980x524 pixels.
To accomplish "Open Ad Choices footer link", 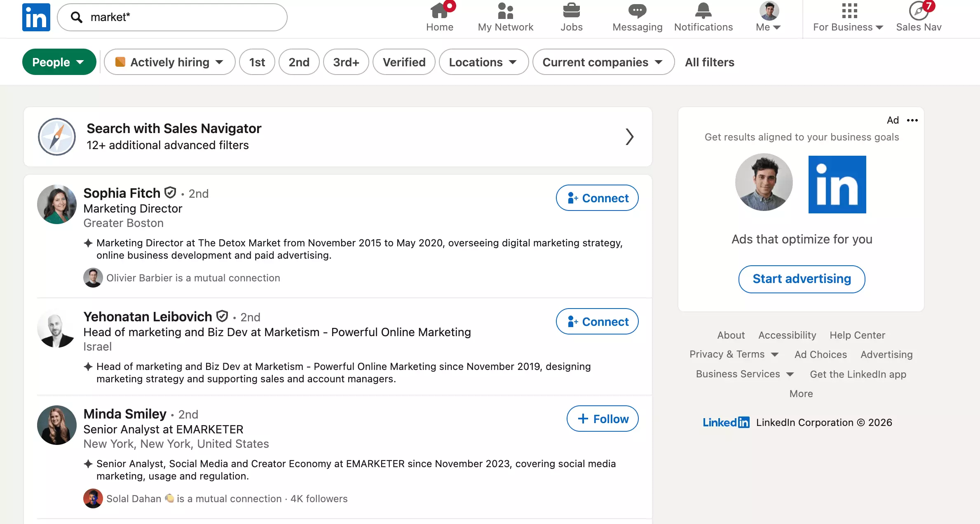I will tap(821, 354).
